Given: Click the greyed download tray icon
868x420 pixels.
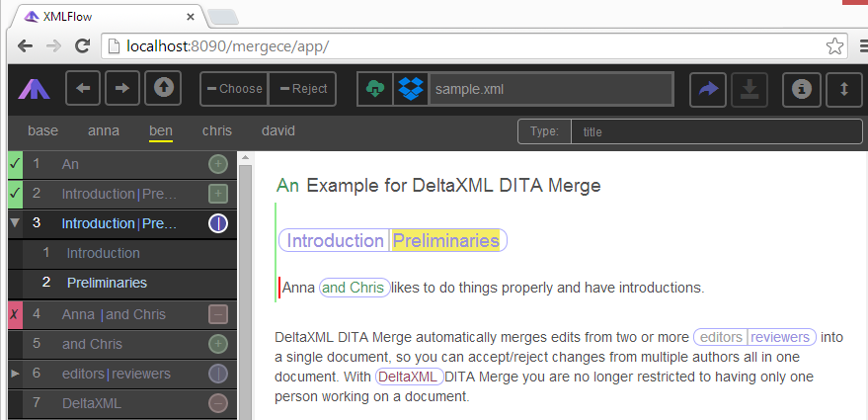Looking at the screenshot, I should [750, 89].
